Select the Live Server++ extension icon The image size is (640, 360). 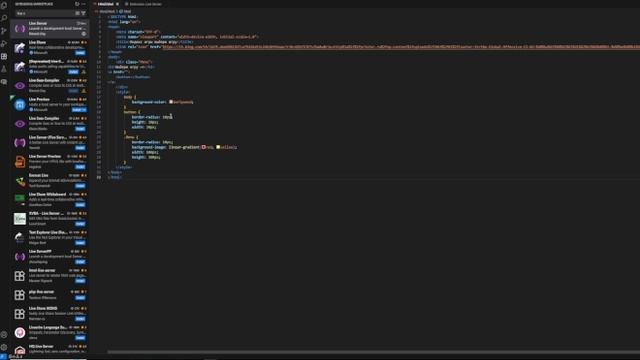pyautogui.click(x=20, y=257)
